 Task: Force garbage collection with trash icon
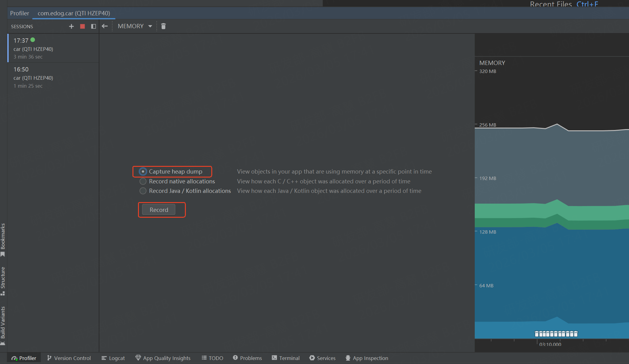tap(163, 26)
